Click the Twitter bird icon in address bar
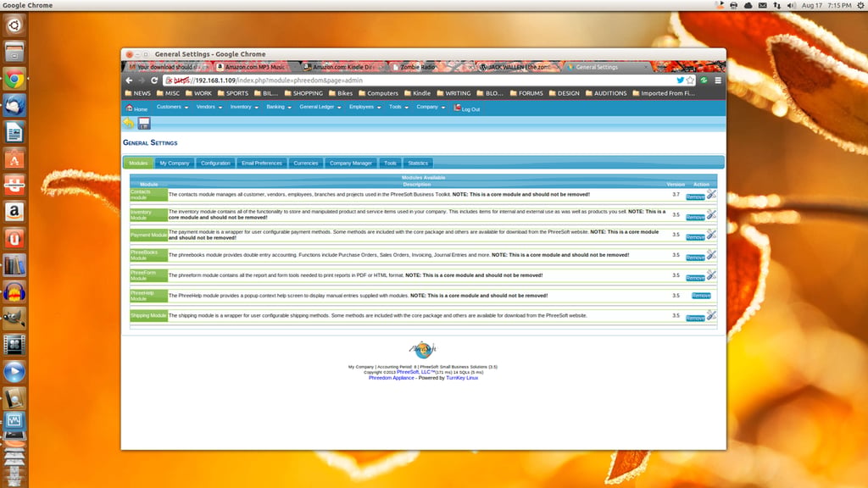Image resolution: width=868 pixels, height=488 pixels. point(680,80)
